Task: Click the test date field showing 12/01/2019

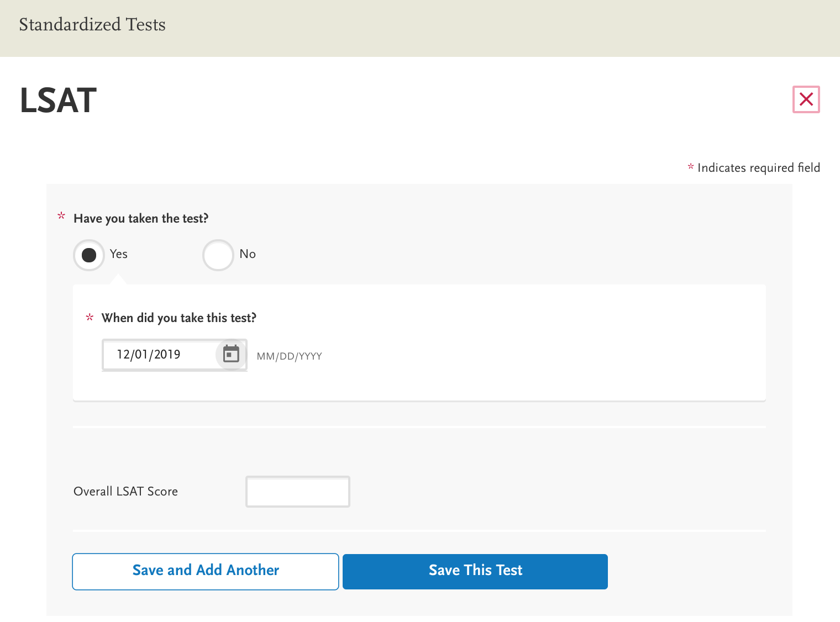Action: pyautogui.click(x=159, y=355)
